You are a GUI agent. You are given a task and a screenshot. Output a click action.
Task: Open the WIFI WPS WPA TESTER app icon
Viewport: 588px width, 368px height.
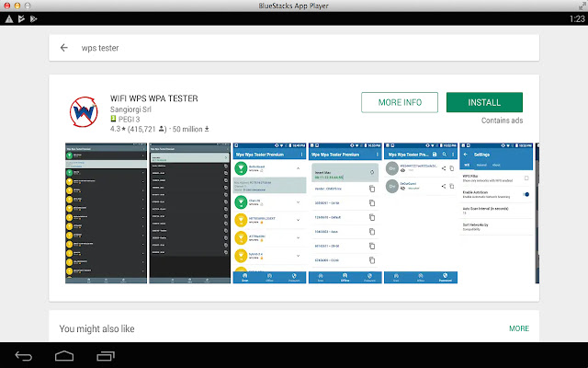[x=84, y=111]
